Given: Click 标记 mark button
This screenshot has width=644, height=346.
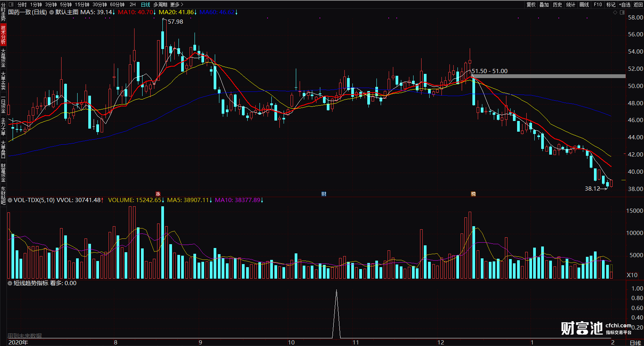Looking at the screenshot, I should [x=611, y=5].
